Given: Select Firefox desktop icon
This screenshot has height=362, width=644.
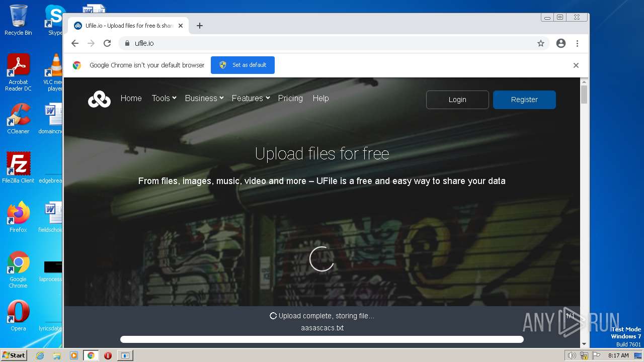Looking at the screenshot, I should [x=18, y=217].
